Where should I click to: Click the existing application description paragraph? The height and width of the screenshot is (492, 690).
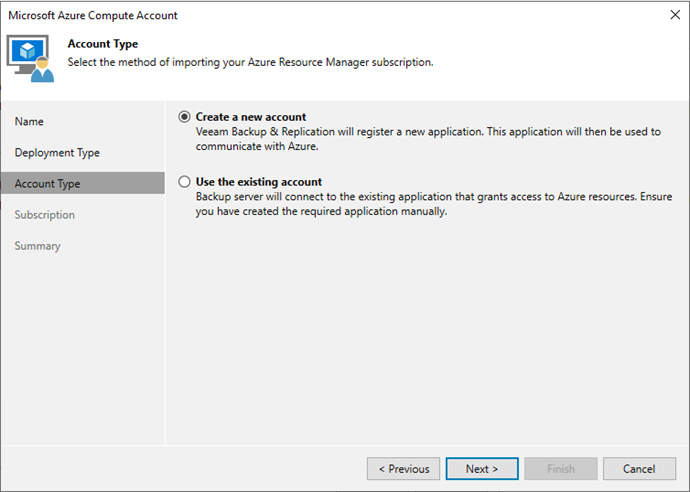click(x=434, y=204)
